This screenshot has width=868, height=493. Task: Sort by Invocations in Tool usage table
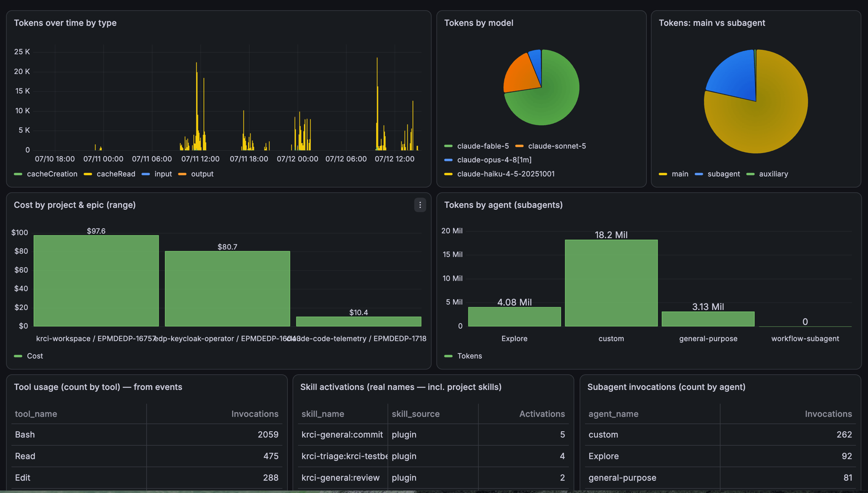click(255, 414)
